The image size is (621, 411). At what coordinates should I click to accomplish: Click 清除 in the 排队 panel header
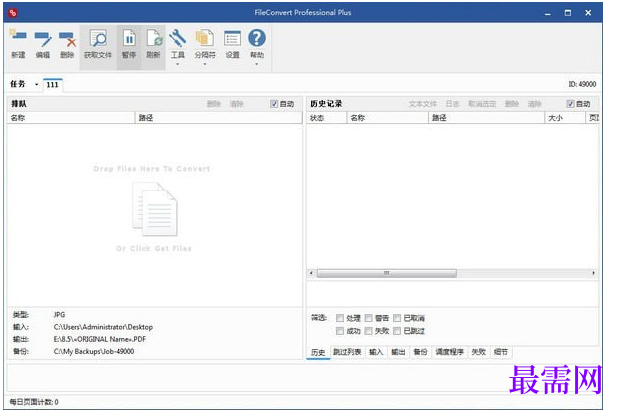[x=236, y=104]
